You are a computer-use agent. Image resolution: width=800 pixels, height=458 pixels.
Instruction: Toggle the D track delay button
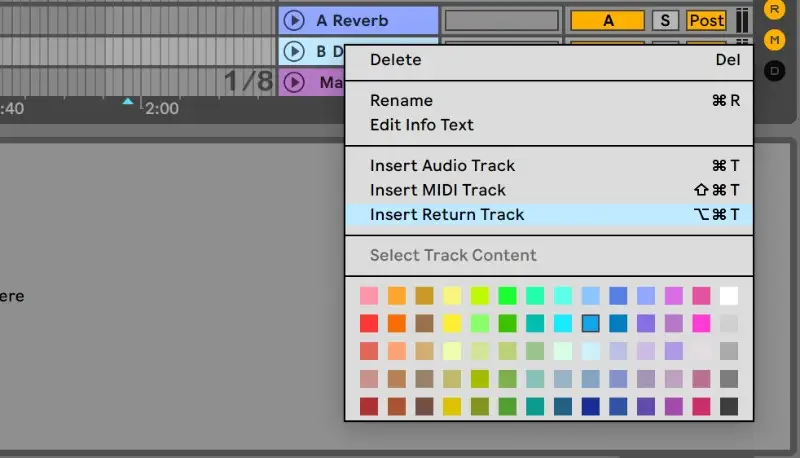774,70
